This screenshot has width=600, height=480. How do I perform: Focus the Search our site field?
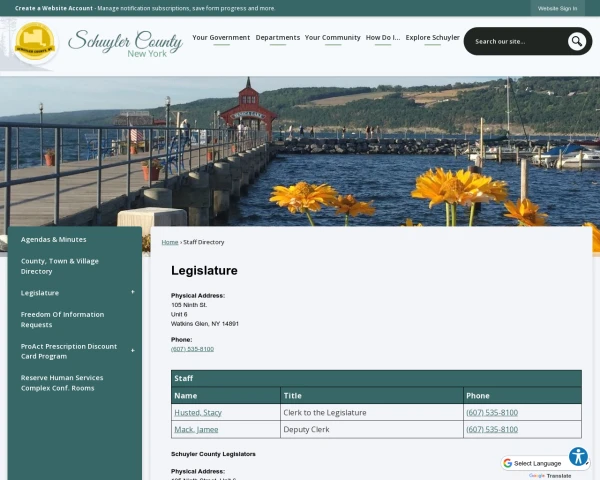click(518, 41)
